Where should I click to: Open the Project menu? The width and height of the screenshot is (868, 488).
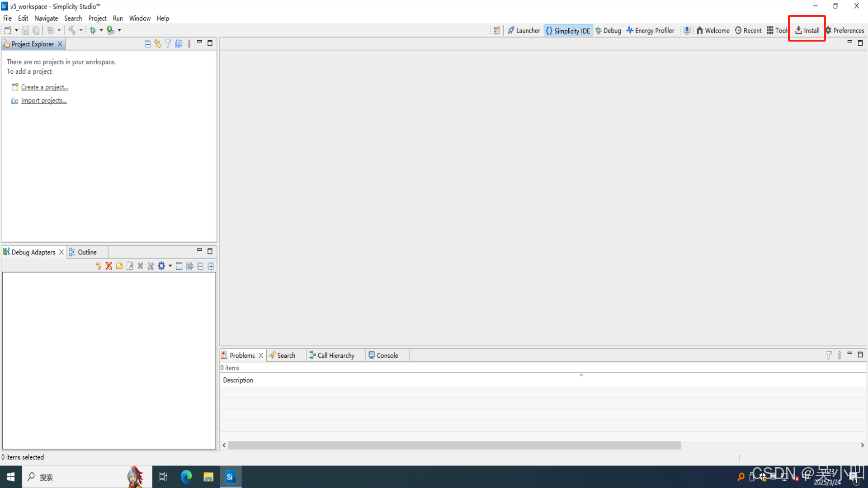97,19
